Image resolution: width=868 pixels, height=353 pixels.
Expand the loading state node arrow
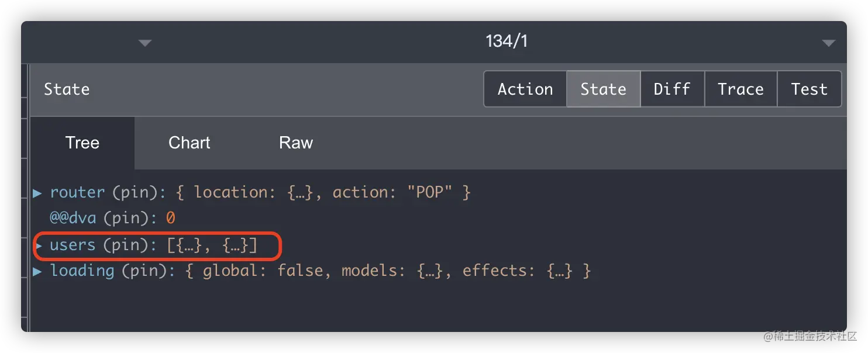tap(37, 271)
